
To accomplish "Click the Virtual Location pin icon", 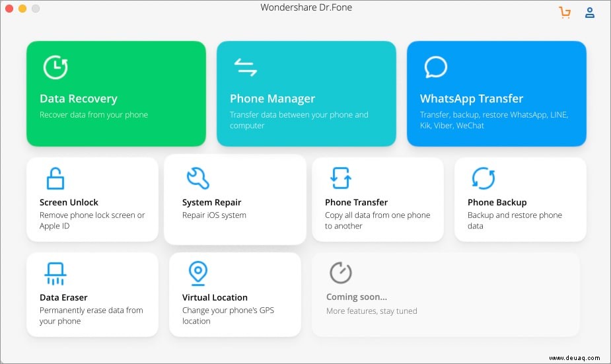I will 198,273.
